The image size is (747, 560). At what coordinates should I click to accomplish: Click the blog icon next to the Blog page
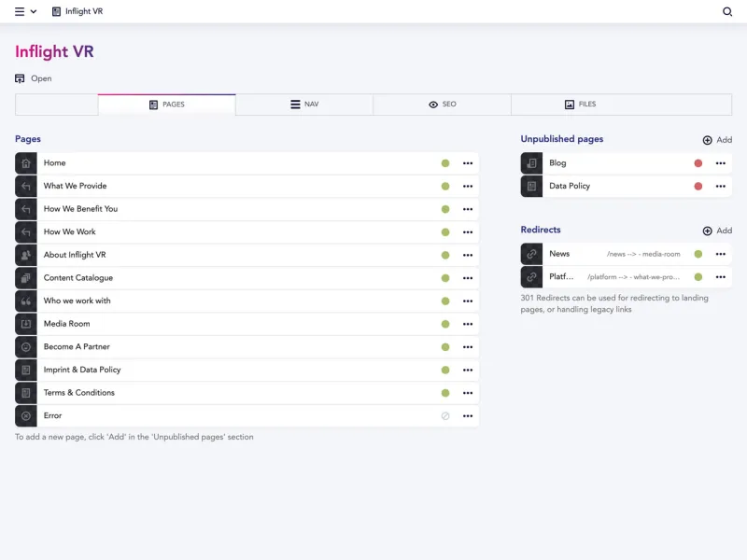pyautogui.click(x=532, y=163)
